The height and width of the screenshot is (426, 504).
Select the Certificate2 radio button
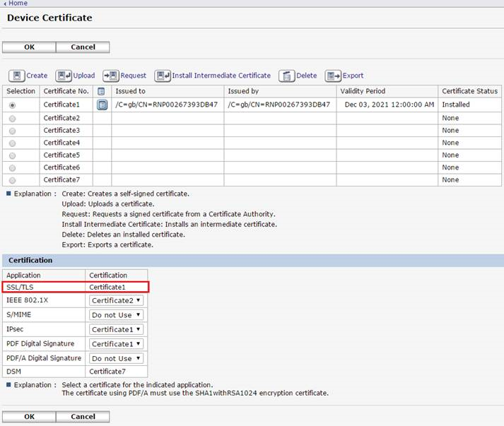pos(12,118)
